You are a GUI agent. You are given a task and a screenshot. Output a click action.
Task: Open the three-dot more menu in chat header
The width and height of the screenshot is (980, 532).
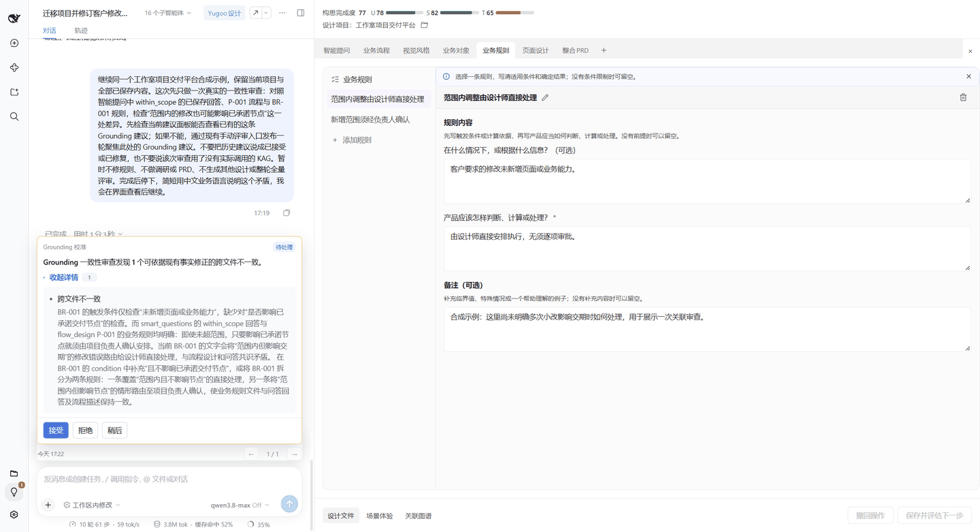(282, 13)
